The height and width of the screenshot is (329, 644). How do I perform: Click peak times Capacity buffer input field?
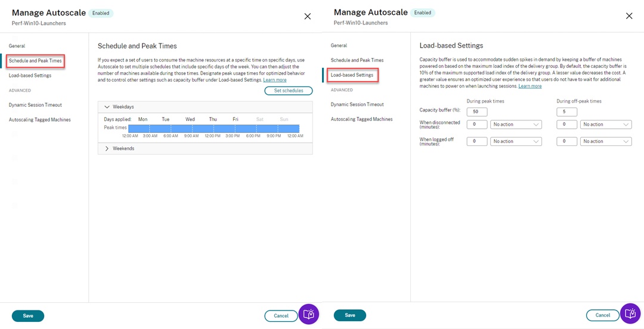click(x=476, y=111)
